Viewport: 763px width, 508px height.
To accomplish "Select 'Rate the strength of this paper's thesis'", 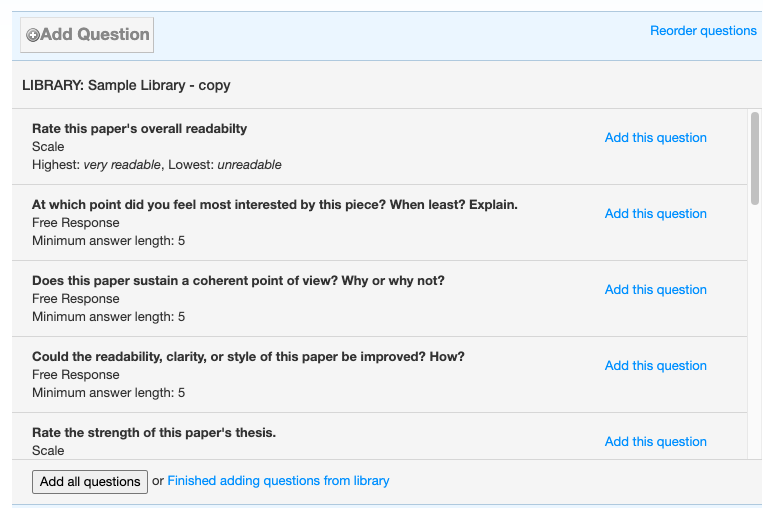I will coord(154,433).
